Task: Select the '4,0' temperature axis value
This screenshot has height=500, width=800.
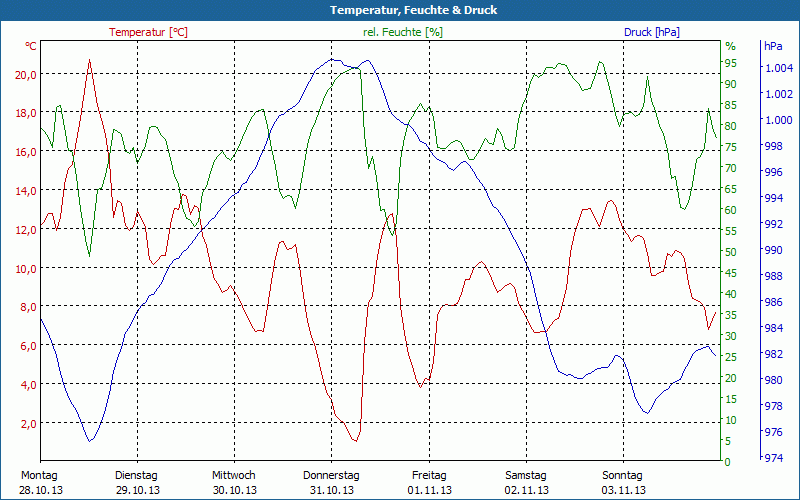Action: [x=29, y=385]
